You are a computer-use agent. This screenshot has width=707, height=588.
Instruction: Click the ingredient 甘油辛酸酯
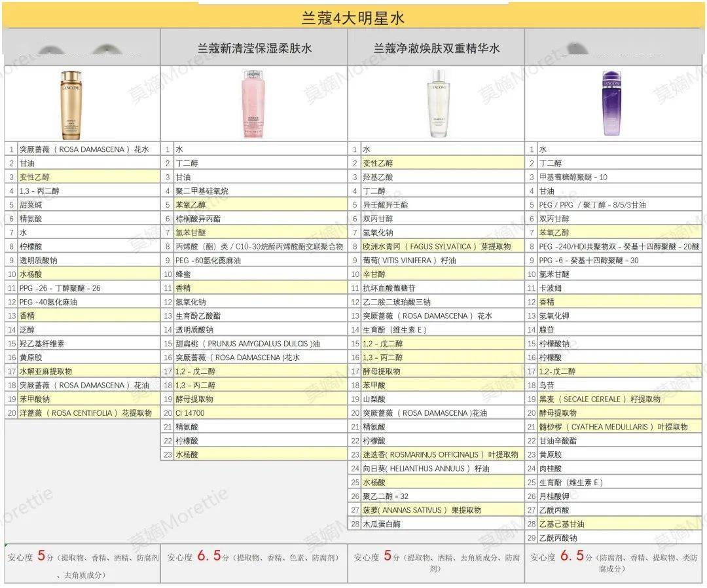(x=558, y=441)
